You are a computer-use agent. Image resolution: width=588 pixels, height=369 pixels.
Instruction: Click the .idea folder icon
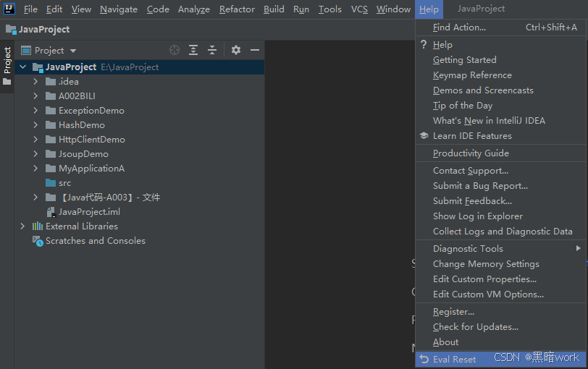(x=51, y=81)
